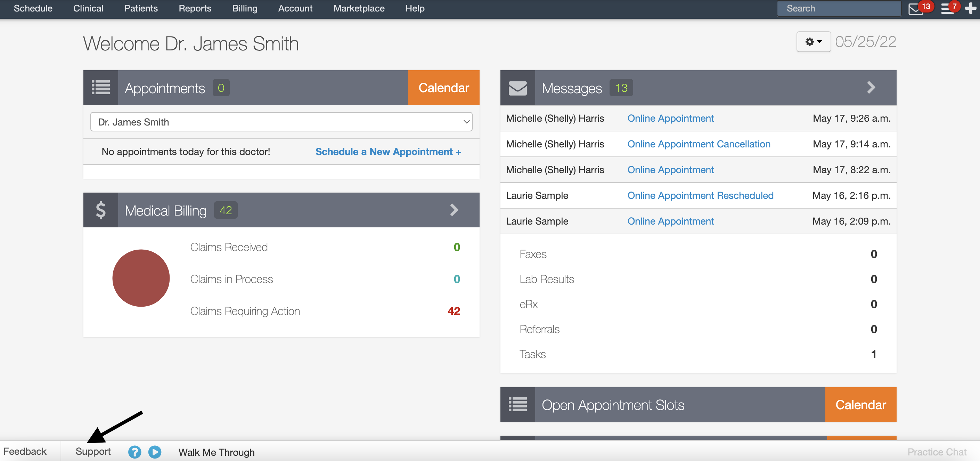This screenshot has width=980, height=461.
Task: Click the date 05/25/22
Action: coord(865,41)
